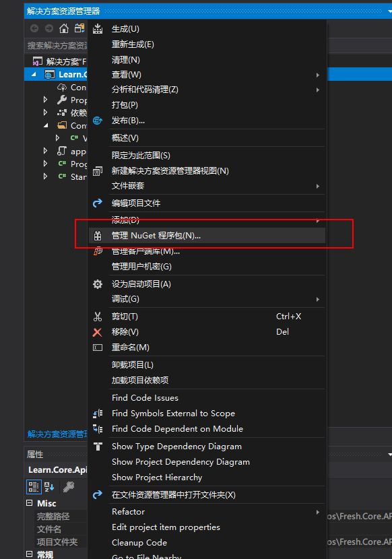This screenshot has width=392, height=559.
Task: Select Cleanup Code menu item
Action: (207, 543)
